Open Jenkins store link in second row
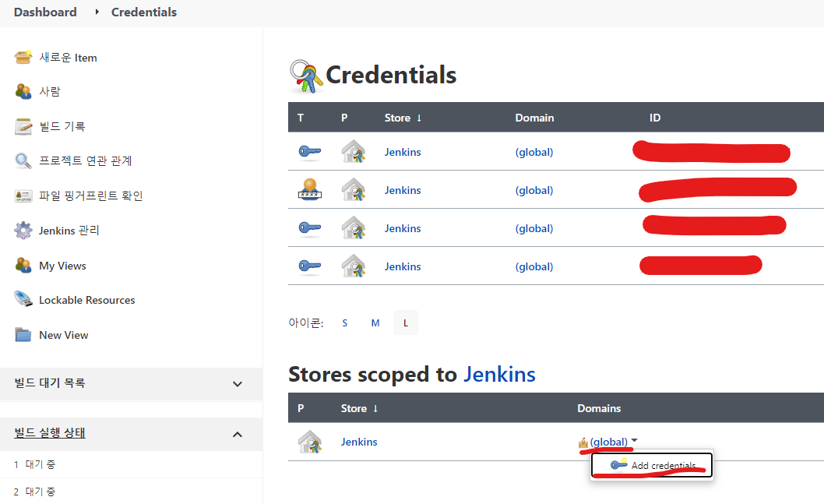The width and height of the screenshot is (824, 504). coord(403,190)
